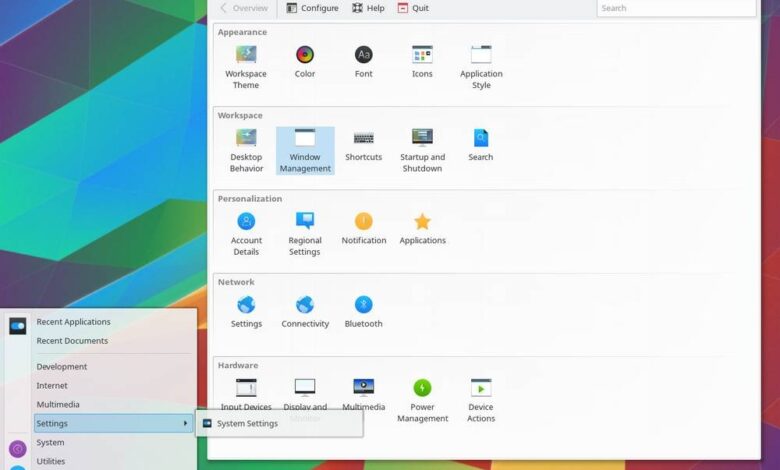Open Window Management module
Viewport: 780px width, 470px height.
pyautogui.click(x=305, y=150)
